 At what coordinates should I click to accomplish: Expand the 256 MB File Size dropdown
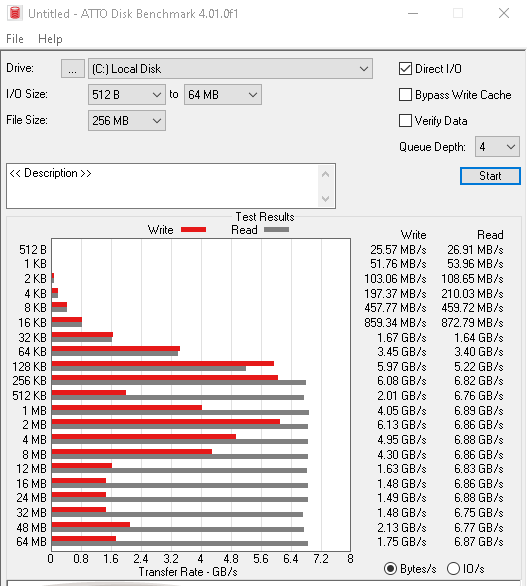127,121
